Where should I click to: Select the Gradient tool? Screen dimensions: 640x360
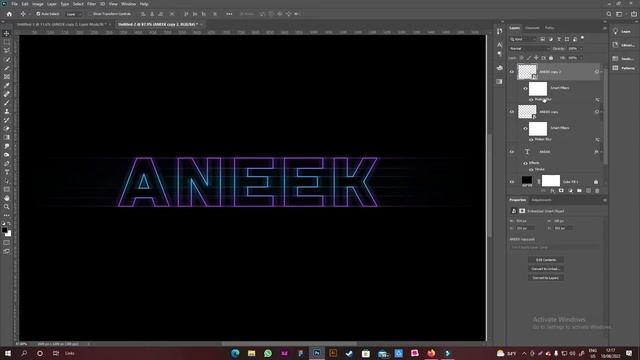click(x=7, y=137)
